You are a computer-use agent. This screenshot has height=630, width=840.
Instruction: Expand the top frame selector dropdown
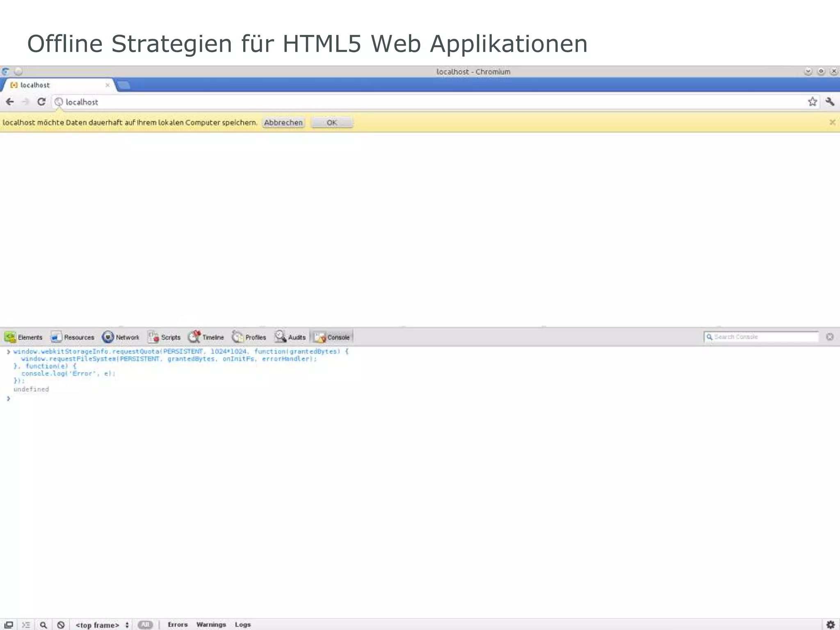(102, 625)
